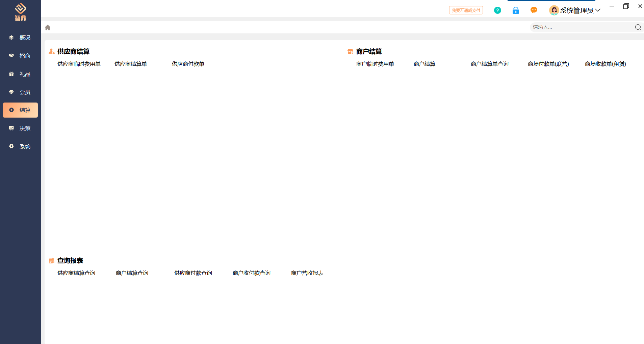Screen dimensions: 644x344
Task: Click the 智鼎 logo in sidebar
Action: coord(21,12)
